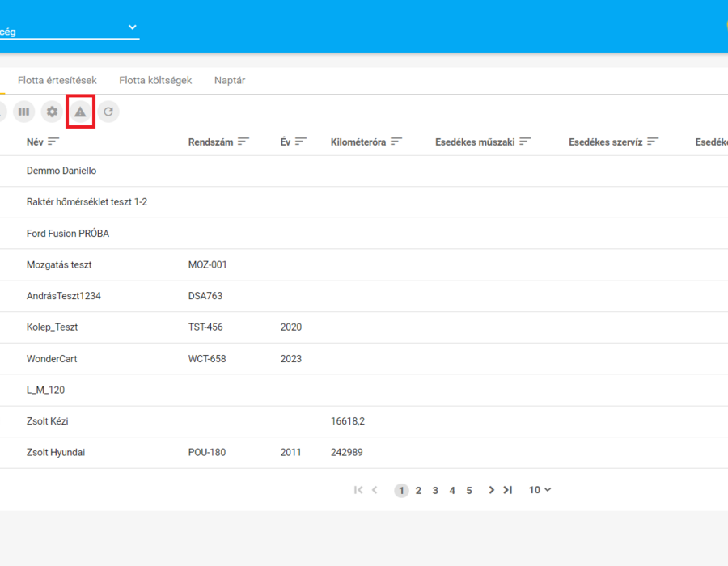The height and width of the screenshot is (566, 728).
Task: Select the WonderCart vehicle name
Action: coord(52,359)
